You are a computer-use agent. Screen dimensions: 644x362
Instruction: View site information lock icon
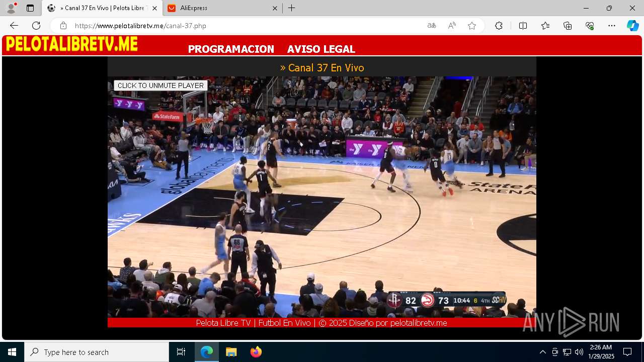(x=63, y=26)
